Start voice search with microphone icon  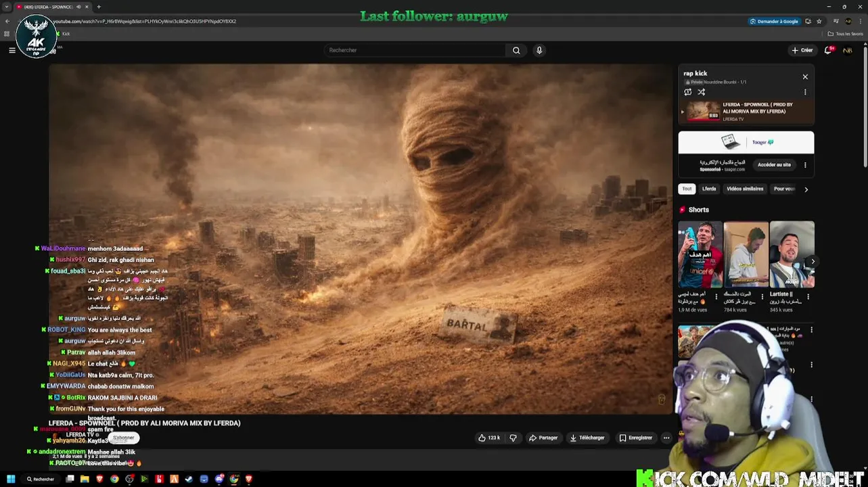[x=539, y=50]
